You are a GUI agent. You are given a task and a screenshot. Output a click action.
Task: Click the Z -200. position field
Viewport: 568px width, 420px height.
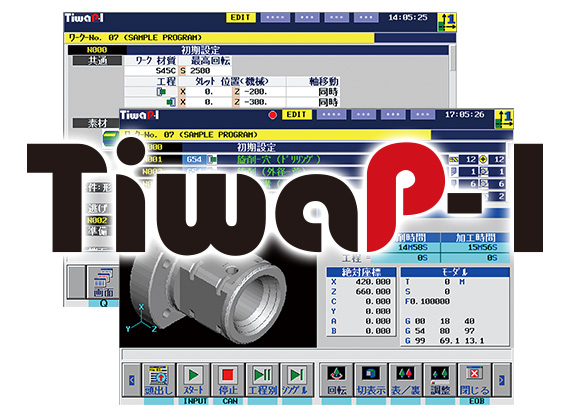(255, 92)
